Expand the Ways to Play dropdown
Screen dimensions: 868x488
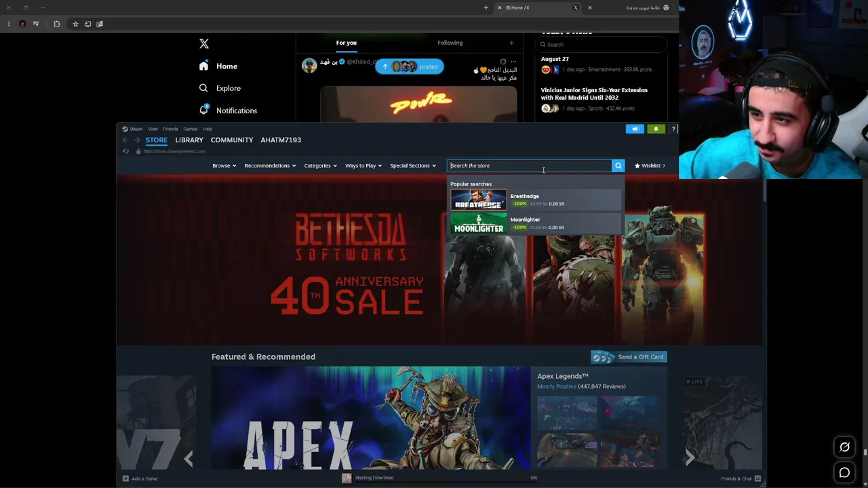click(363, 165)
